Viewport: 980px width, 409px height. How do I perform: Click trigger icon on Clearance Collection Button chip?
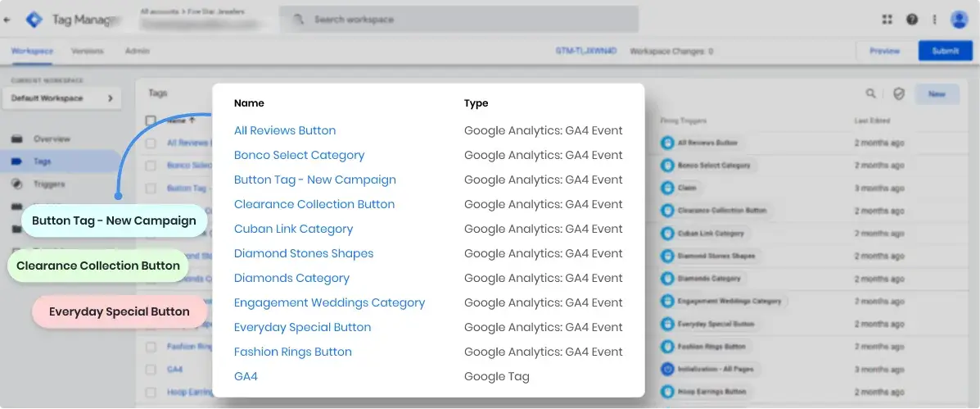click(668, 211)
